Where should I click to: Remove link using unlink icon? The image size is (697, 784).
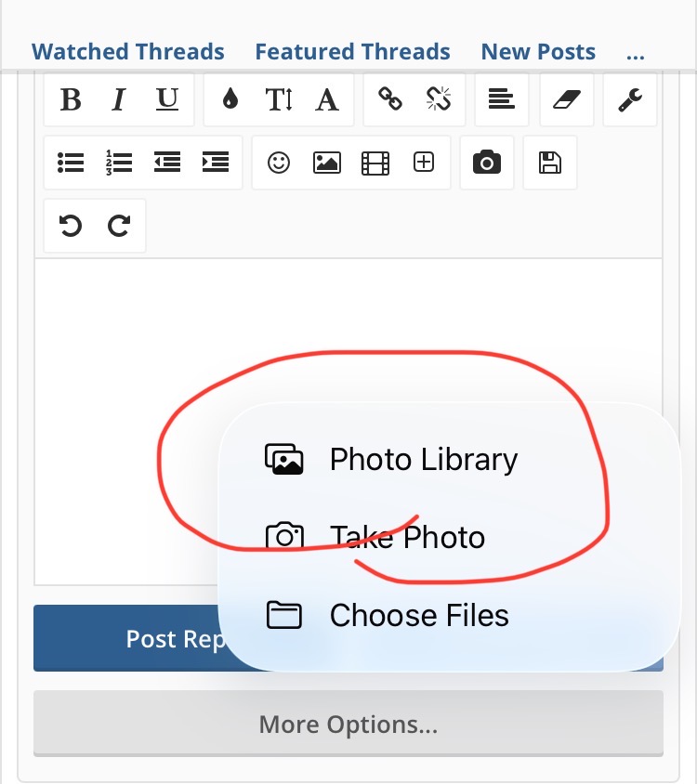pyautogui.click(x=439, y=100)
